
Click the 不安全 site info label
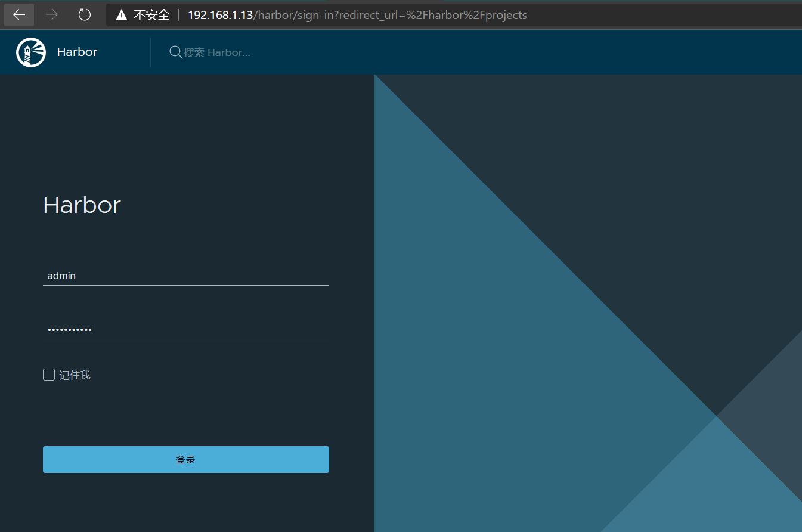(x=151, y=15)
